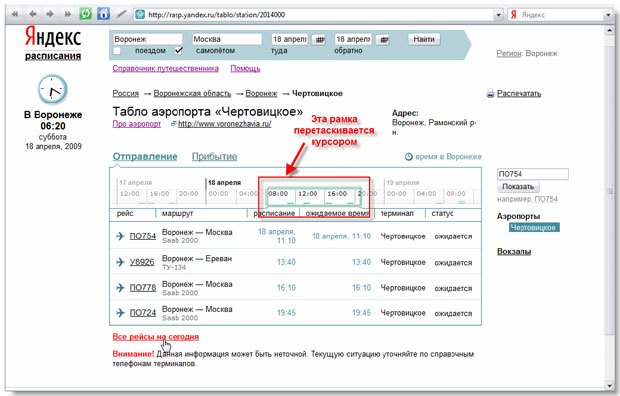Switch to the Отправление tab

click(145, 157)
